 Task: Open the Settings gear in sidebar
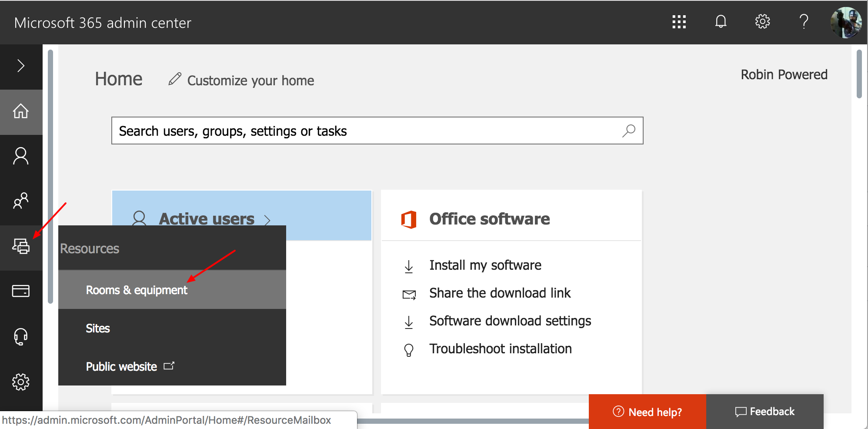(x=21, y=382)
